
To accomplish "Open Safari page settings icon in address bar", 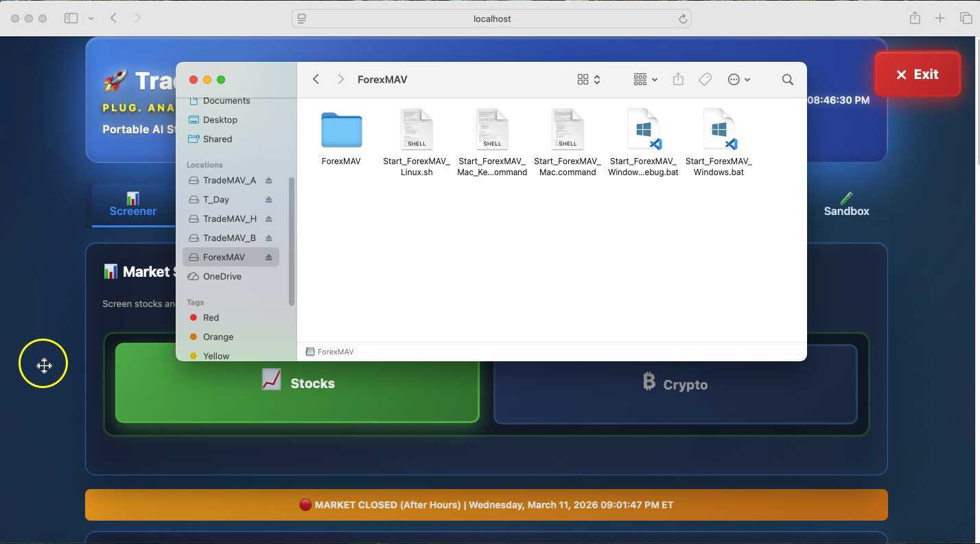I will point(301,19).
